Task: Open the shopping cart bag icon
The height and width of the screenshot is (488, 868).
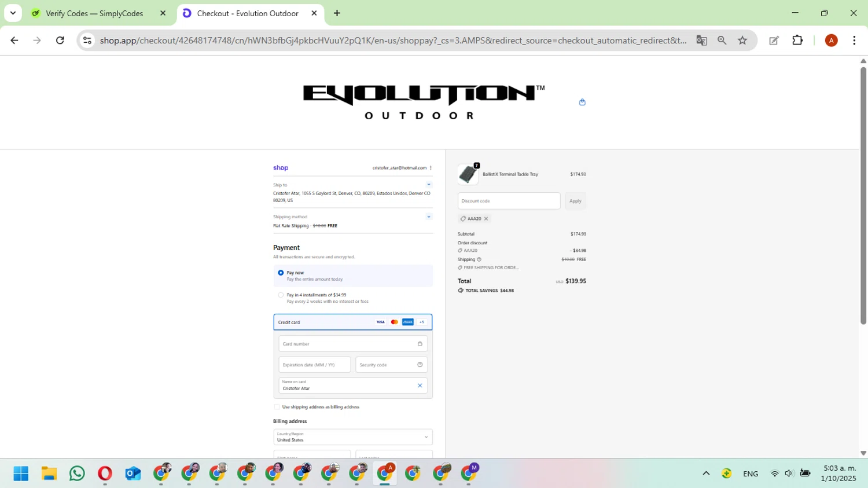Action: [x=582, y=102]
